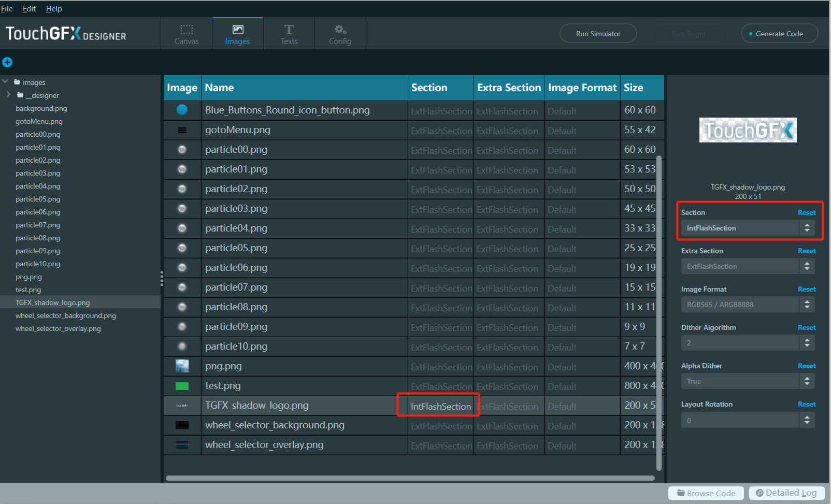Click the plus icon to add an image
This screenshot has height=504, width=831.
click(x=7, y=62)
